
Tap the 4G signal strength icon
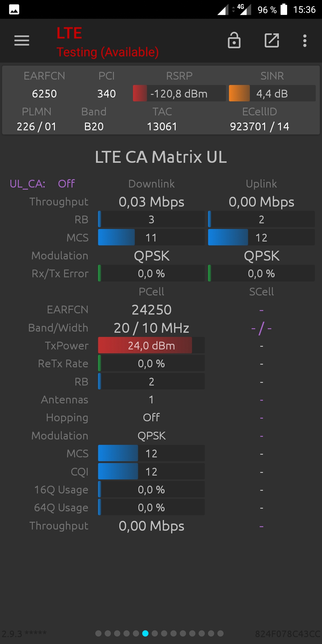(x=244, y=9)
